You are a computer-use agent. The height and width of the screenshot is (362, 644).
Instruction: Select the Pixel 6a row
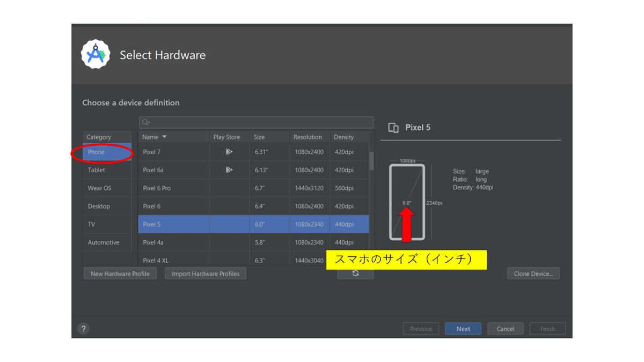pyautogui.click(x=253, y=170)
